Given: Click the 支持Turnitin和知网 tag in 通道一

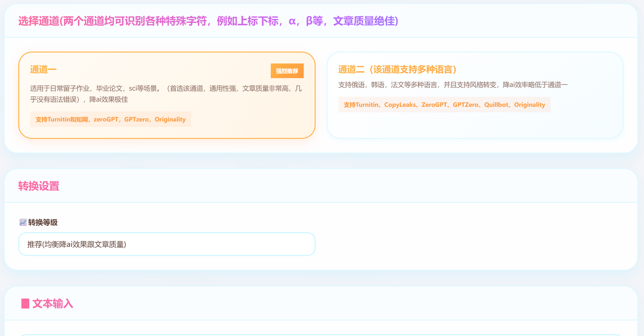Looking at the screenshot, I should [x=111, y=119].
